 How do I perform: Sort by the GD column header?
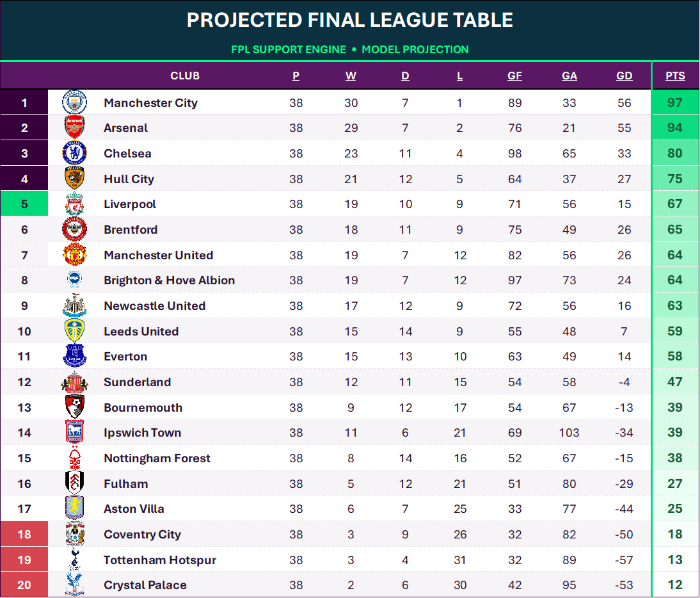pos(624,76)
